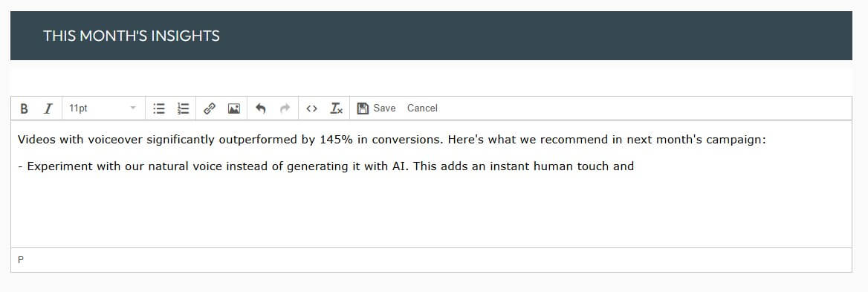
Task: Place cursor on the word 145%
Action: pyautogui.click(x=336, y=140)
